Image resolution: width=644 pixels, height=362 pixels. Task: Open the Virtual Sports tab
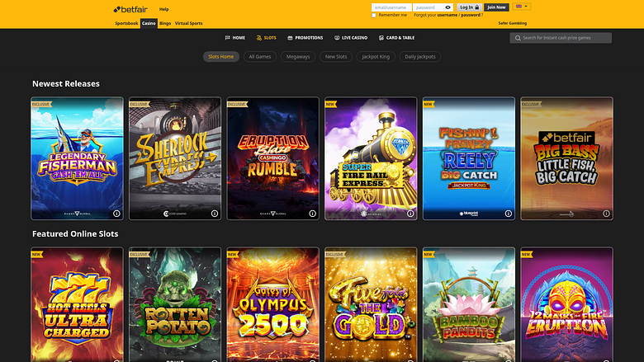(x=188, y=23)
